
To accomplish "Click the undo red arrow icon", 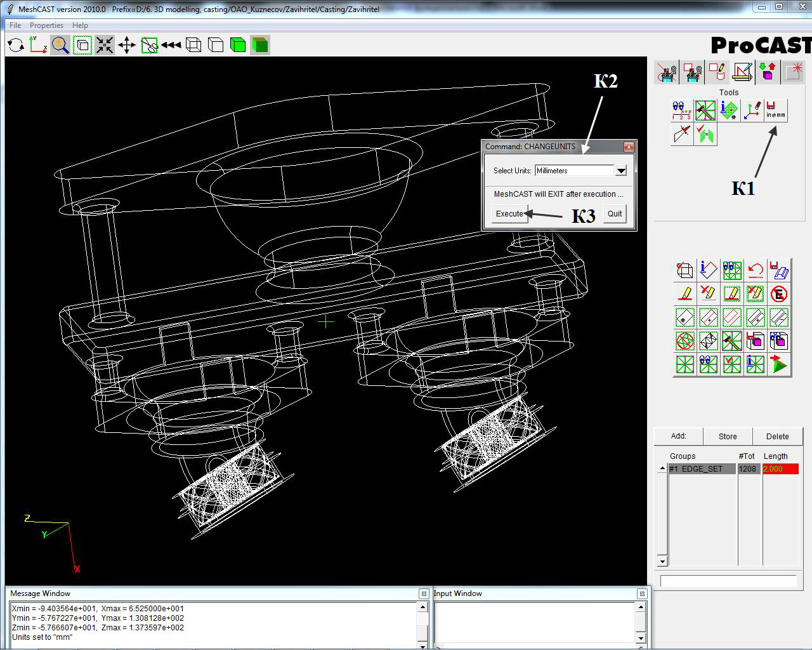I will [755, 270].
